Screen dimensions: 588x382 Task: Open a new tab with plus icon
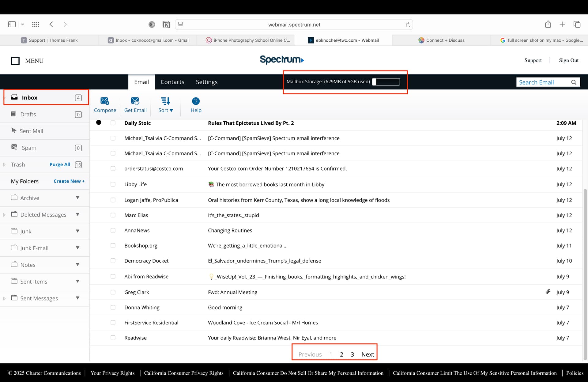click(x=562, y=24)
